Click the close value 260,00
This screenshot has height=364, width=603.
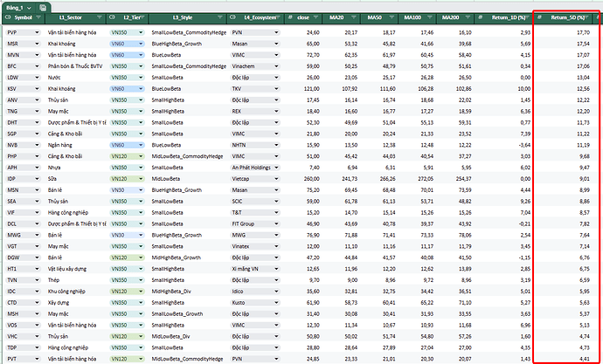click(311, 179)
